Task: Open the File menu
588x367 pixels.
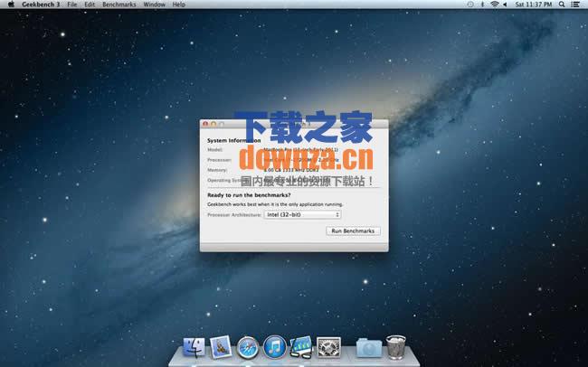Action: pyautogui.click(x=72, y=5)
